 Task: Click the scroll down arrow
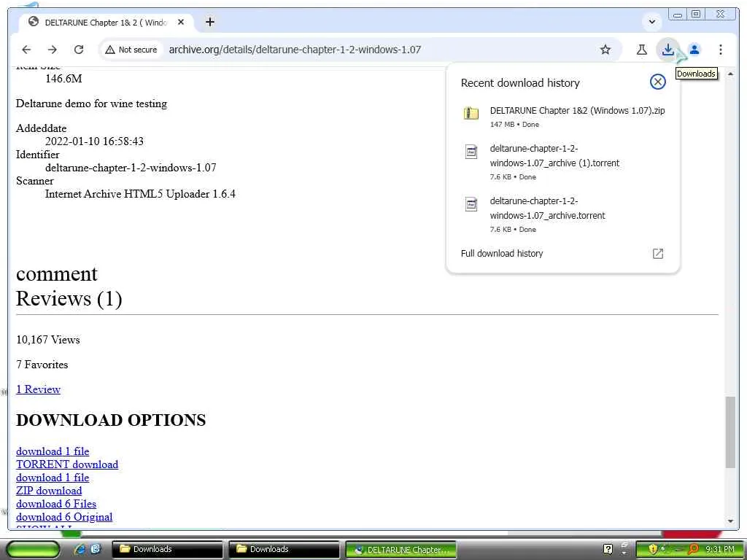(730, 521)
